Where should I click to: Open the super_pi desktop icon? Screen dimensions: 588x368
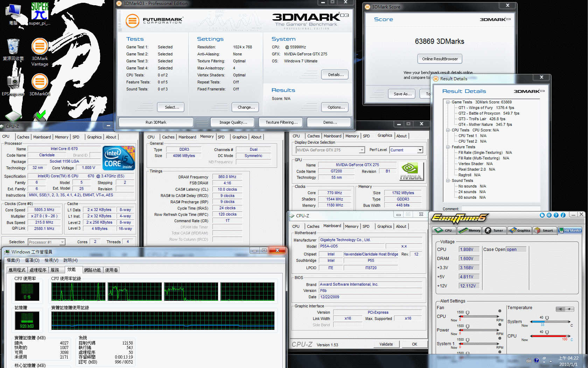[40, 13]
